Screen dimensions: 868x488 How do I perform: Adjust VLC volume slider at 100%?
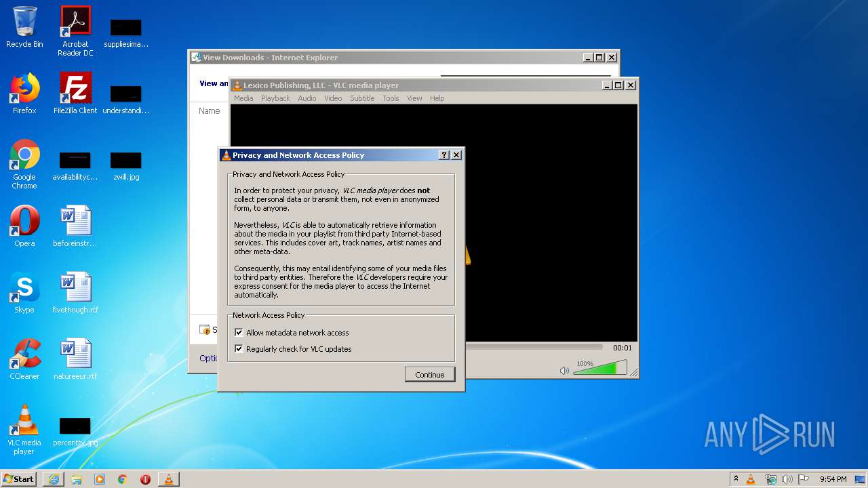click(x=600, y=367)
